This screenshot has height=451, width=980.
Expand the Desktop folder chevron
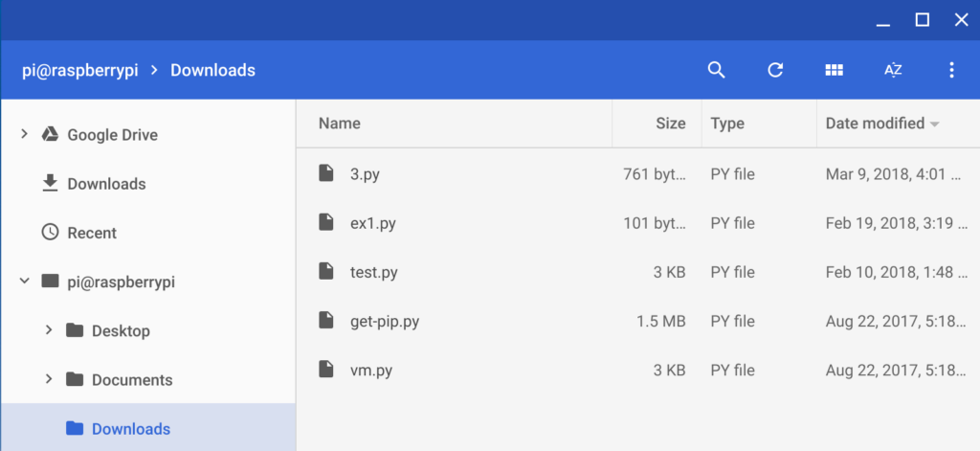[49, 330]
